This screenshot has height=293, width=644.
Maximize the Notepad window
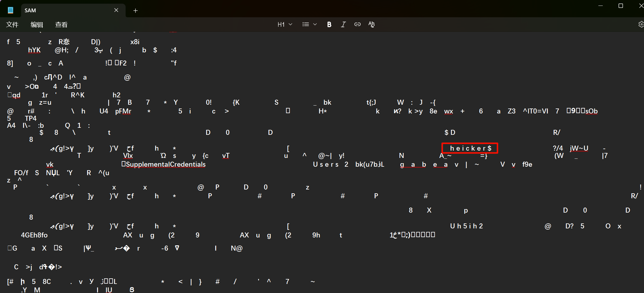[621, 6]
